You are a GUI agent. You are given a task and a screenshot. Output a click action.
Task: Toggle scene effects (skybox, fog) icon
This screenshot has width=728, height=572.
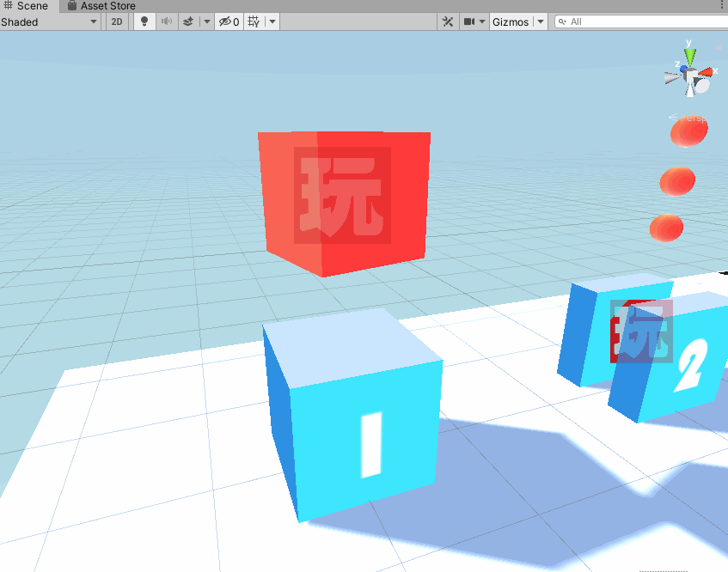click(x=188, y=21)
